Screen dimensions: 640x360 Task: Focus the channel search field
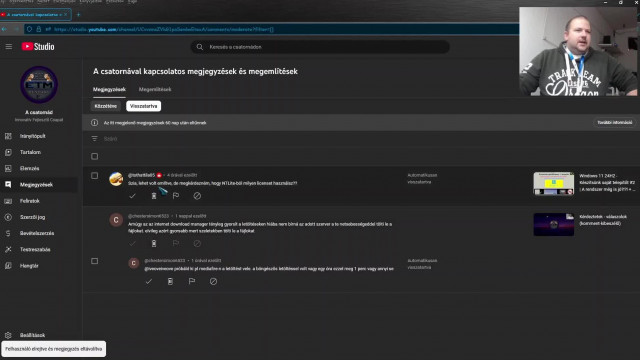(x=320, y=47)
